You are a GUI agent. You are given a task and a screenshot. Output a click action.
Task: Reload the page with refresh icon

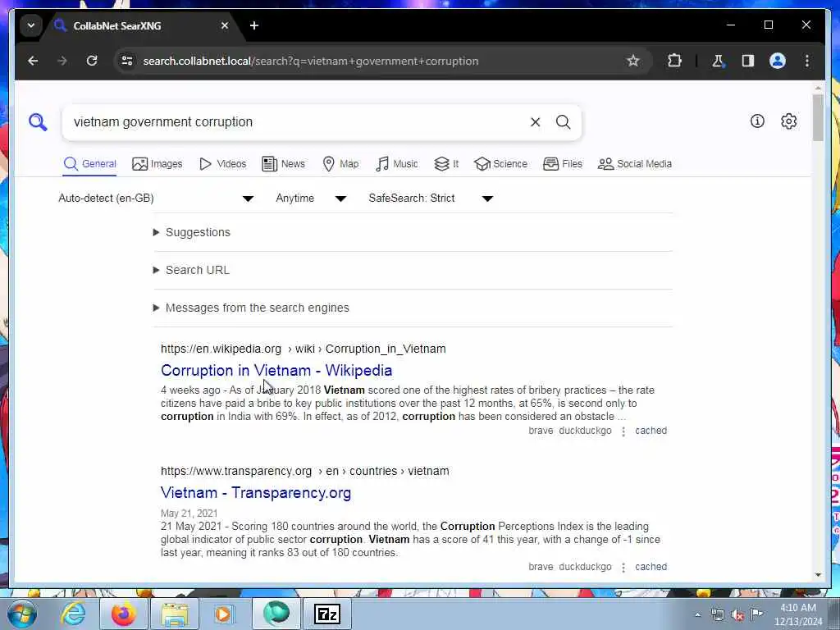click(x=92, y=61)
